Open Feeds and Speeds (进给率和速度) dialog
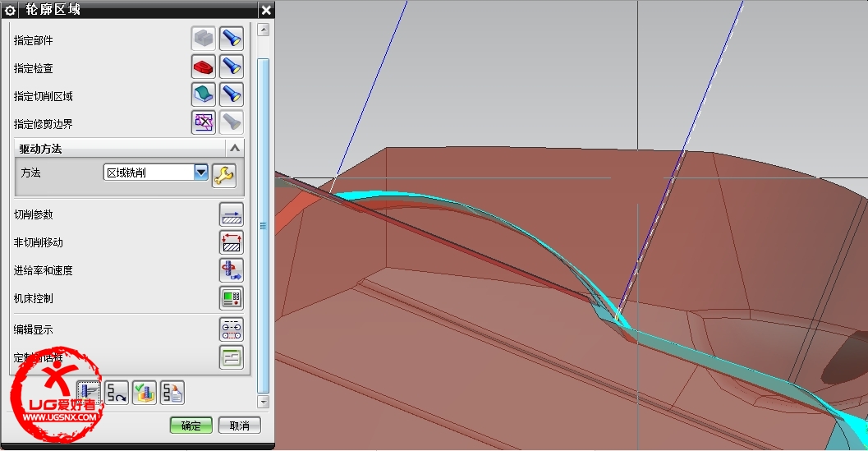This screenshot has height=451, width=868. (232, 270)
